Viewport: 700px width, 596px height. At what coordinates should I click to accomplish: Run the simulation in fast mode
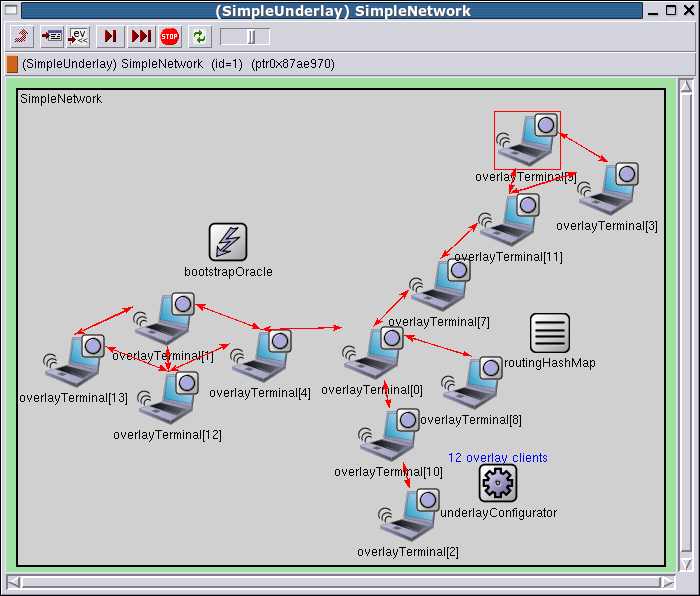pos(142,36)
